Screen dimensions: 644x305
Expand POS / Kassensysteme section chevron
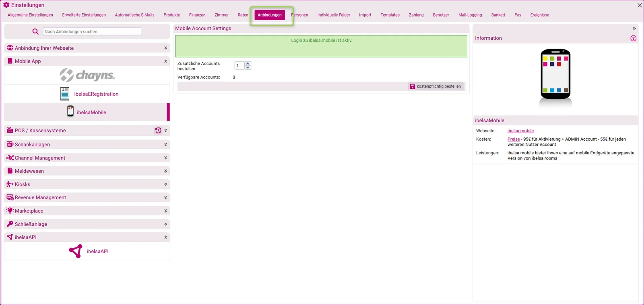165,131
